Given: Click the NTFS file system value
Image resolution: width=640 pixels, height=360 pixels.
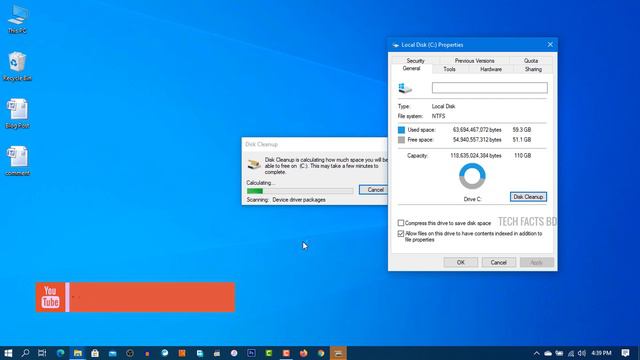Looking at the screenshot, I should (x=438, y=116).
